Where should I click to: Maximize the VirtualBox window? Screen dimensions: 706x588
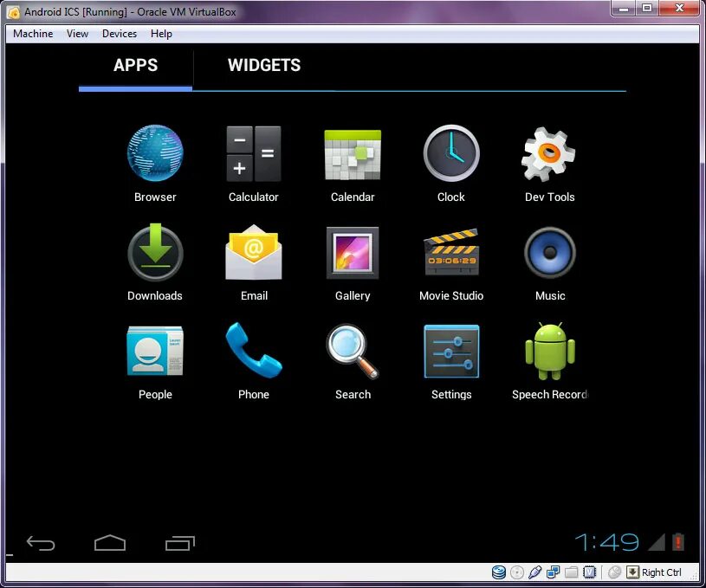[x=647, y=8]
